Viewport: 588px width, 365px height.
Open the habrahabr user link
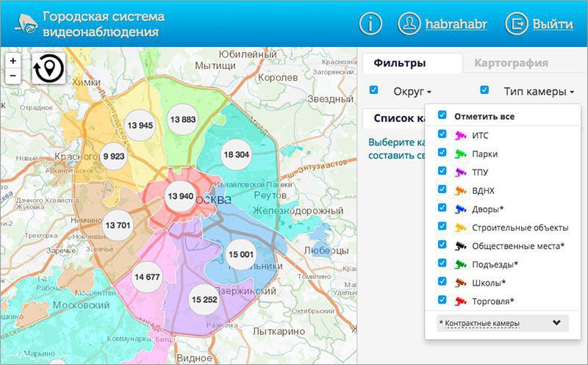456,24
